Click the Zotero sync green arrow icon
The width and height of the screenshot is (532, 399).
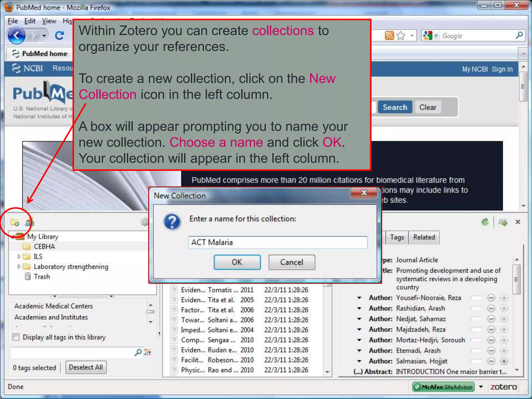tap(485, 222)
